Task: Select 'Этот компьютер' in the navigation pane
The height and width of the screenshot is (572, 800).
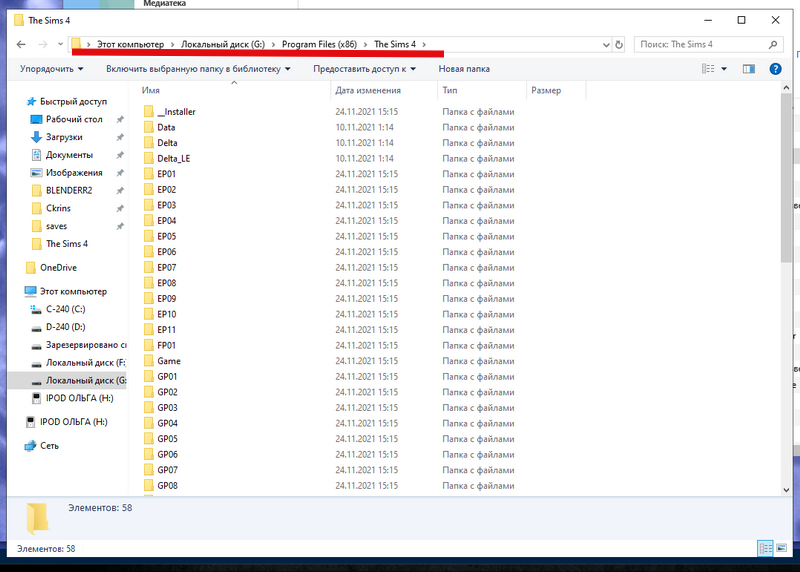Action: tap(73, 291)
